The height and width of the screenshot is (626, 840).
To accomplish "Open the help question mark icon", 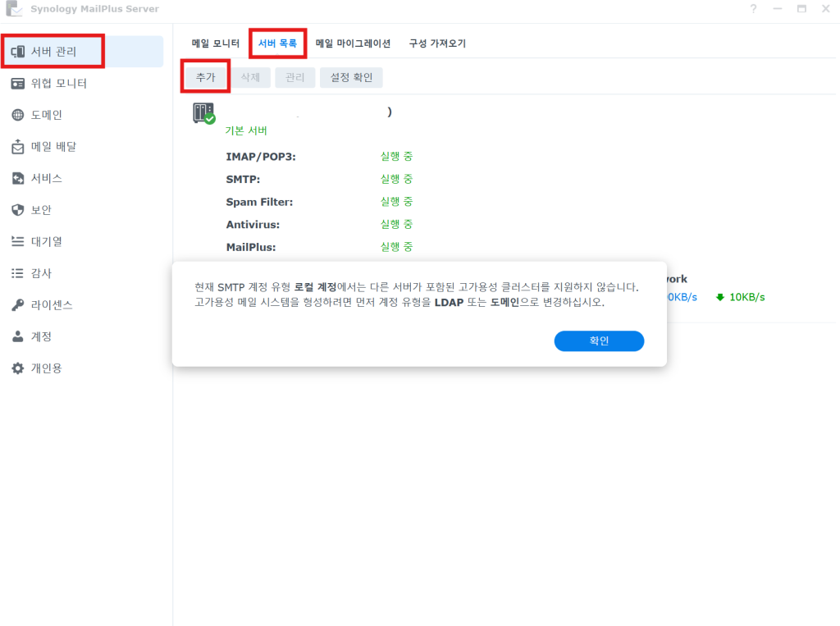I will [753, 8].
